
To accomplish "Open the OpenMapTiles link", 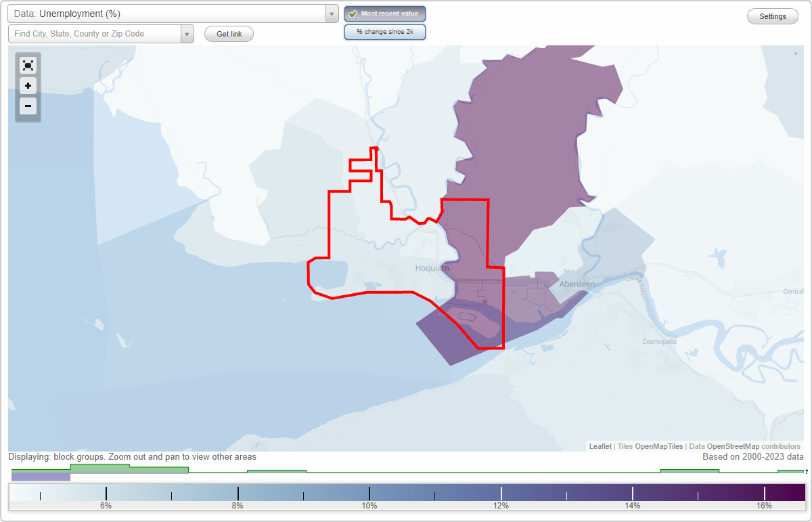I will 658,446.
